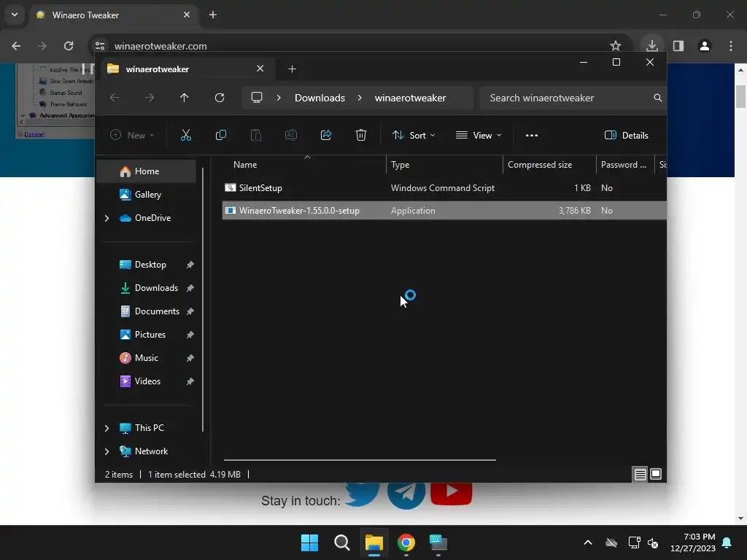Viewport: 747px width, 560px height.
Task: Expand the This PC tree node
Action: pyautogui.click(x=107, y=428)
